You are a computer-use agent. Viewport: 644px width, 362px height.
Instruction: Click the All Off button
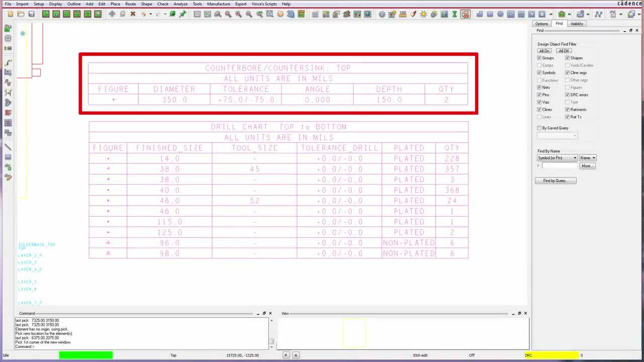[x=563, y=51]
